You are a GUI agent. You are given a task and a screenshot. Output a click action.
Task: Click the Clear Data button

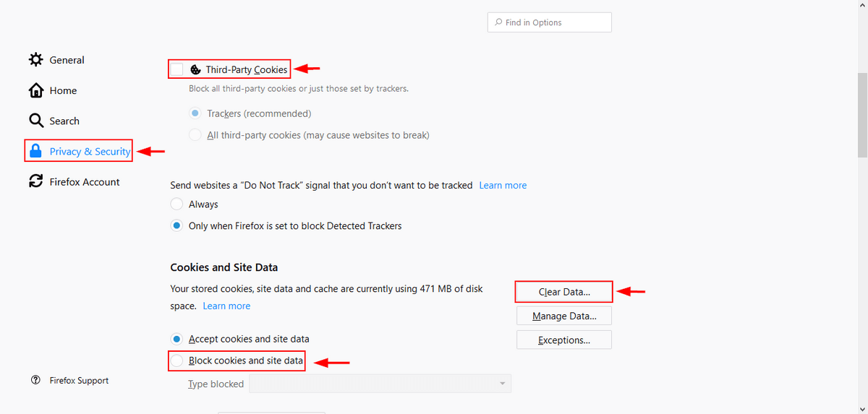564,292
